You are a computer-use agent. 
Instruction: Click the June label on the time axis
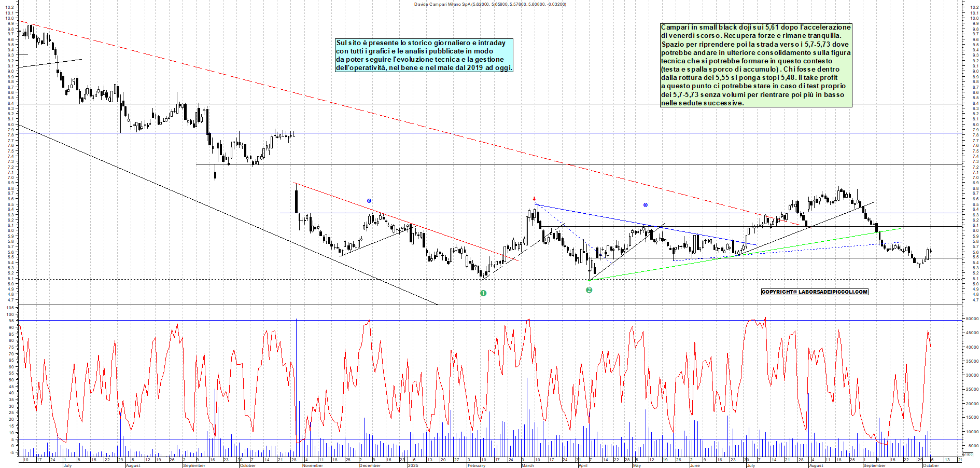[x=695, y=465]
